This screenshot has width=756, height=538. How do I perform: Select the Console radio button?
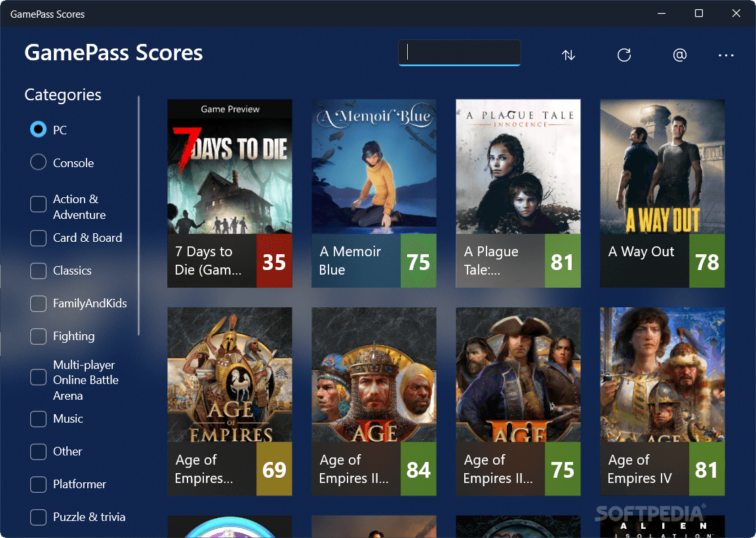pos(38,163)
